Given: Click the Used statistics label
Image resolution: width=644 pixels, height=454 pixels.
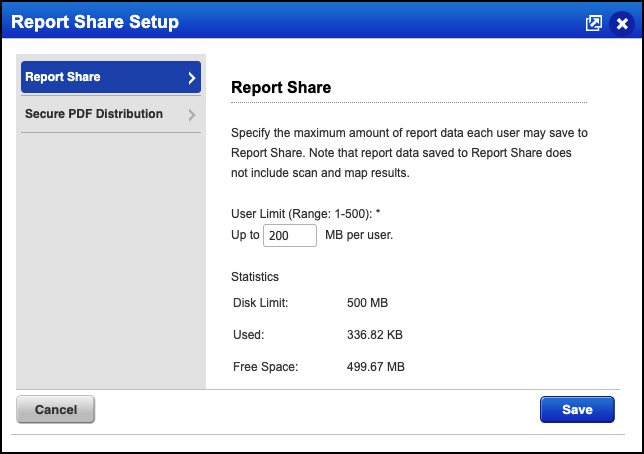Looking at the screenshot, I should point(248,334).
